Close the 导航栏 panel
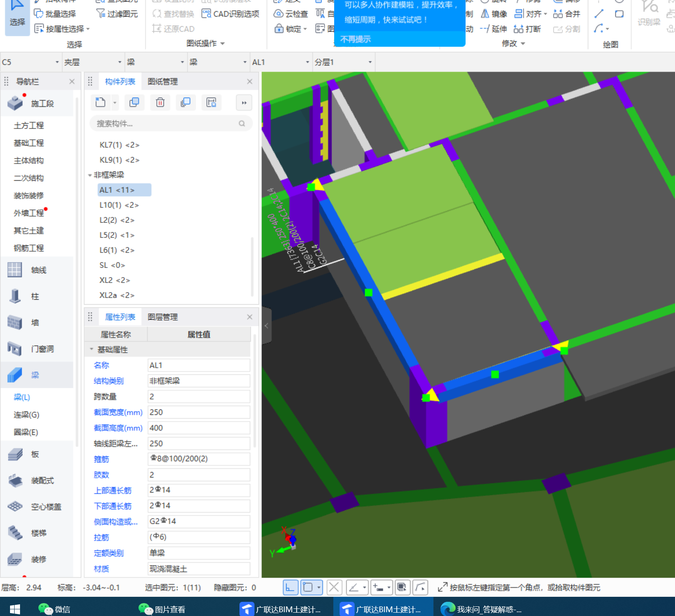Screen dimensions: 675x616 click(x=72, y=81)
